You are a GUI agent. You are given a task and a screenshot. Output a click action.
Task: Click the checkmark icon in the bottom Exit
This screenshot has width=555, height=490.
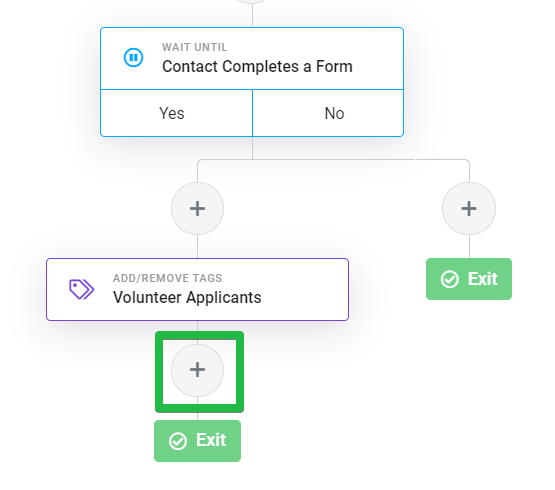[x=178, y=441]
